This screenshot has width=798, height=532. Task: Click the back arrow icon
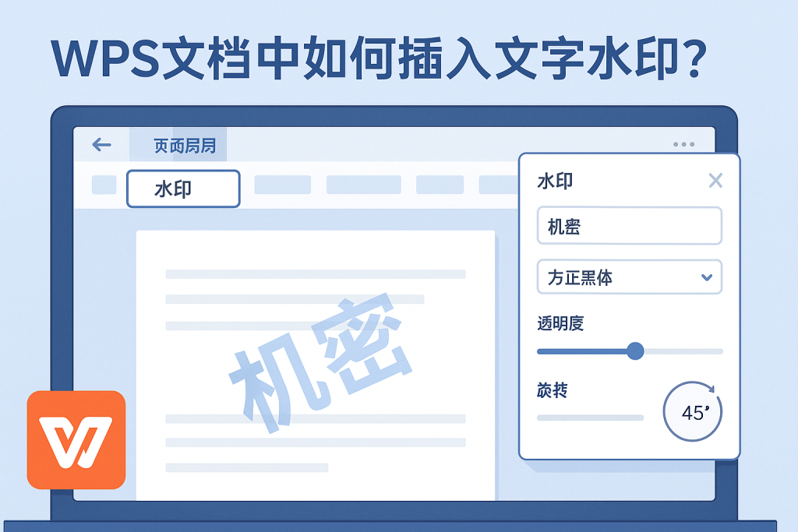101,145
